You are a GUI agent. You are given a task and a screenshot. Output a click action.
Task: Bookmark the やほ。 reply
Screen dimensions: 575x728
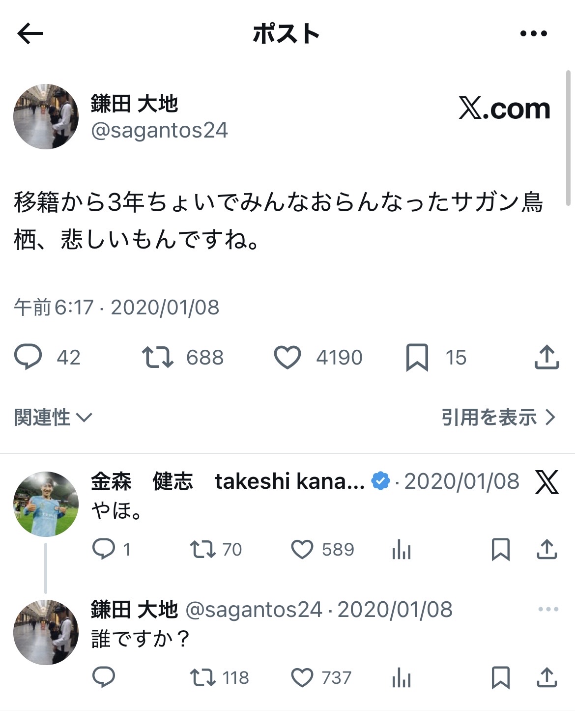coord(501,550)
